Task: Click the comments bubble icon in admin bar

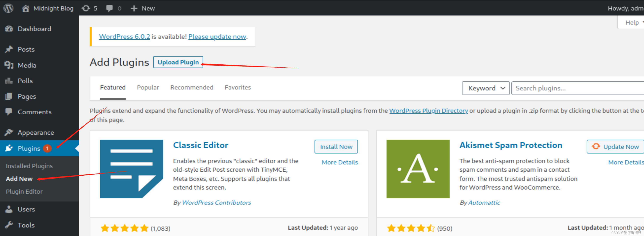Action: (x=113, y=8)
